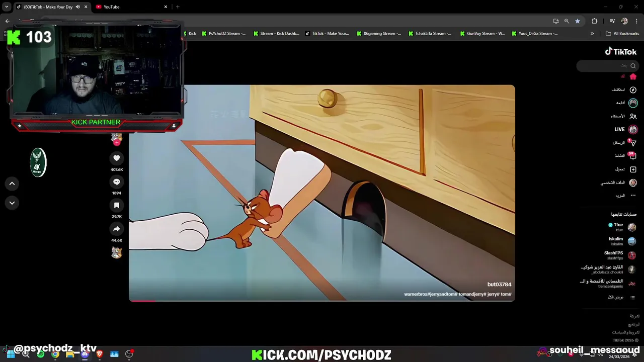Click the zoom magnifier in address bar
The width and height of the screenshot is (644, 362).
[x=567, y=21]
